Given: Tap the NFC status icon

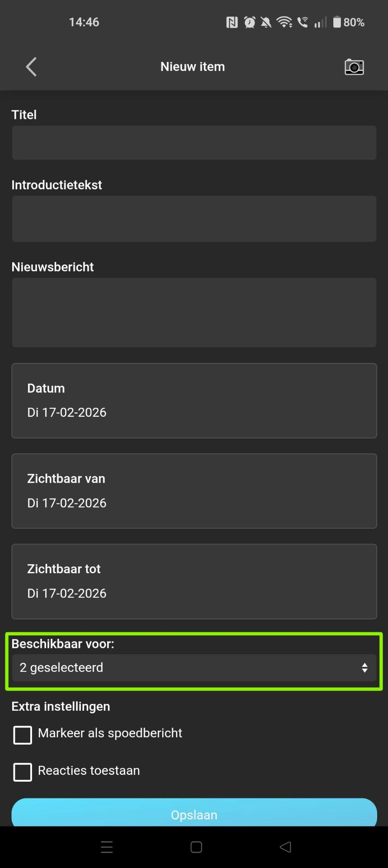Looking at the screenshot, I should [x=232, y=22].
